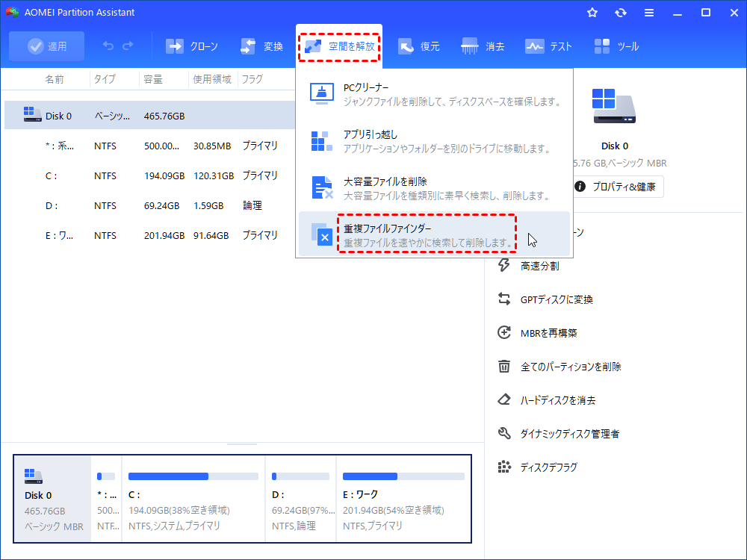Click the star favorites icon in title bar
Image resolution: width=747 pixels, height=560 pixels.
pyautogui.click(x=592, y=13)
